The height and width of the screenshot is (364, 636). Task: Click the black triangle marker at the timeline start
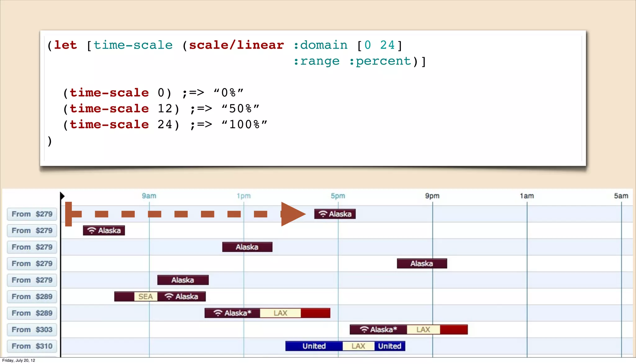pos(62,196)
